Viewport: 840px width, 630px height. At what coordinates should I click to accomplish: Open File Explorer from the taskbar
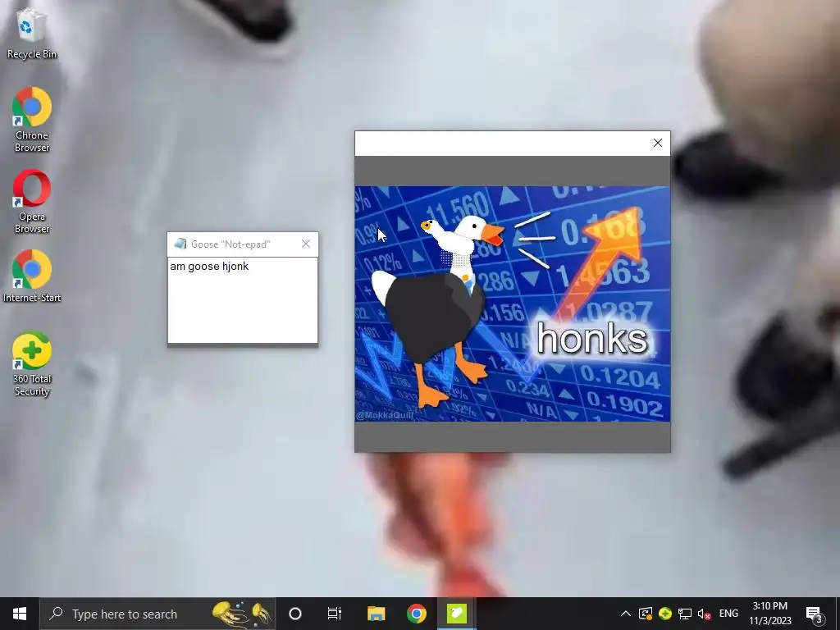[x=376, y=614]
